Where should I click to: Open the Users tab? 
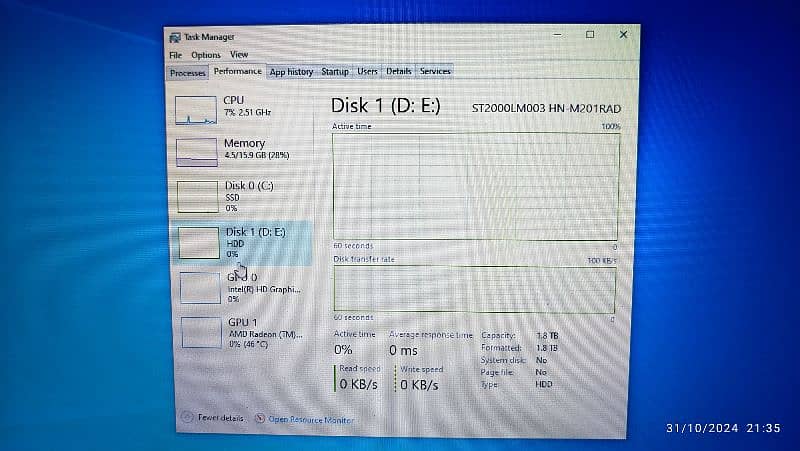pyautogui.click(x=368, y=72)
